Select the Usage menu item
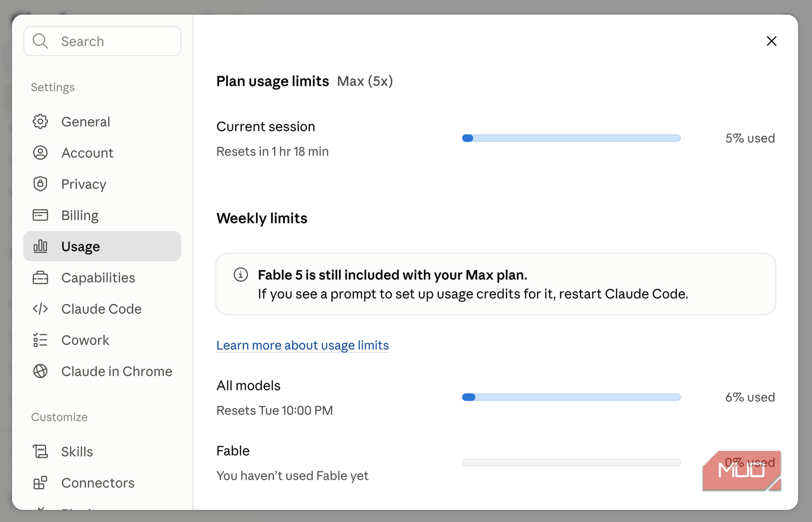The width and height of the screenshot is (812, 522). 102,246
